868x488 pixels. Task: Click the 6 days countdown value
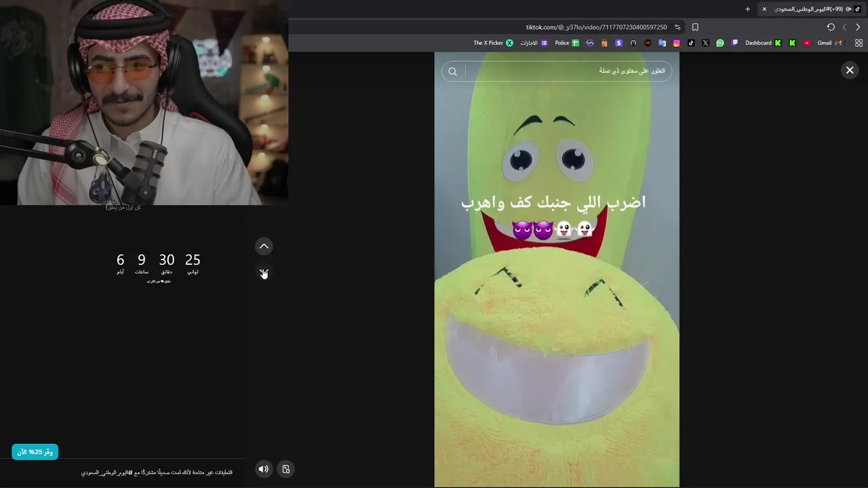coord(120,260)
